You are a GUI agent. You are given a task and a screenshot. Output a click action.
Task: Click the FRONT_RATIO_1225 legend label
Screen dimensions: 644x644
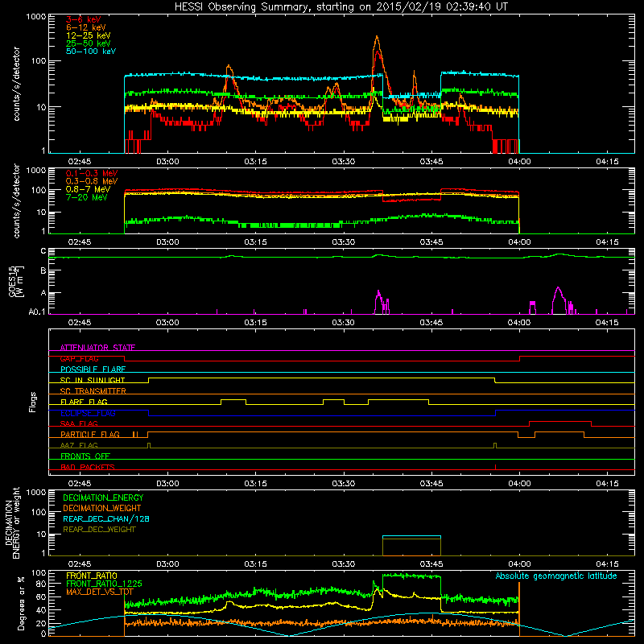click(104, 584)
